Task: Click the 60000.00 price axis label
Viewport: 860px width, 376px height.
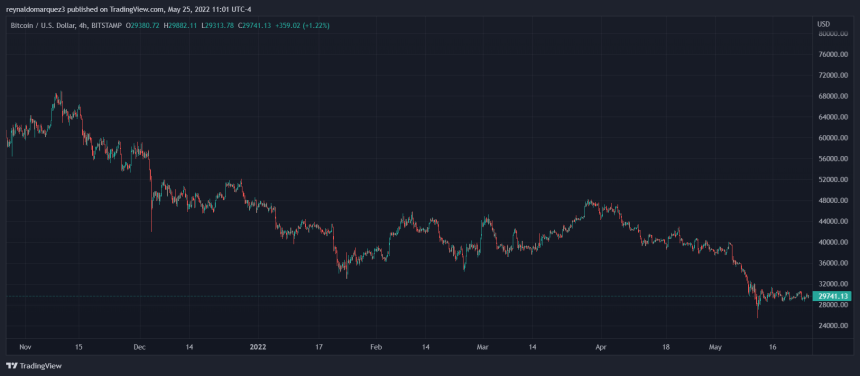Action: pos(834,138)
